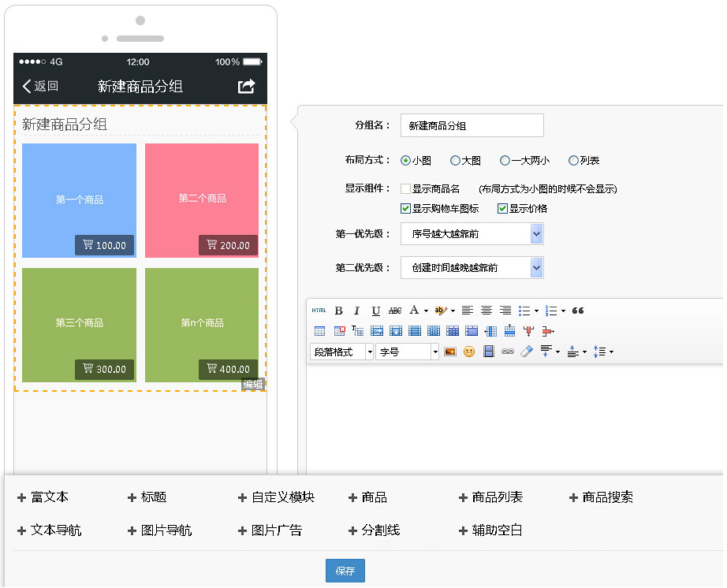Insert a blockquote using the quote icon

(x=578, y=311)
